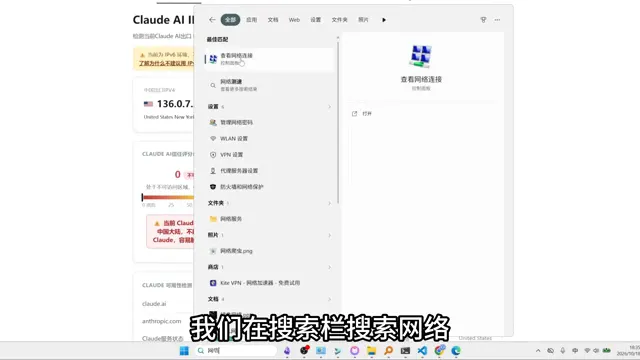Expand the 文档 results section chevron
The width and height of the screenshot is (640, 360).
pos(329,299)
